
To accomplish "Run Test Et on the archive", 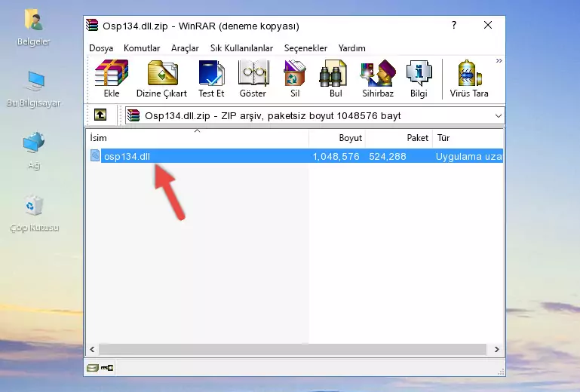I will (x=211, y=78).
